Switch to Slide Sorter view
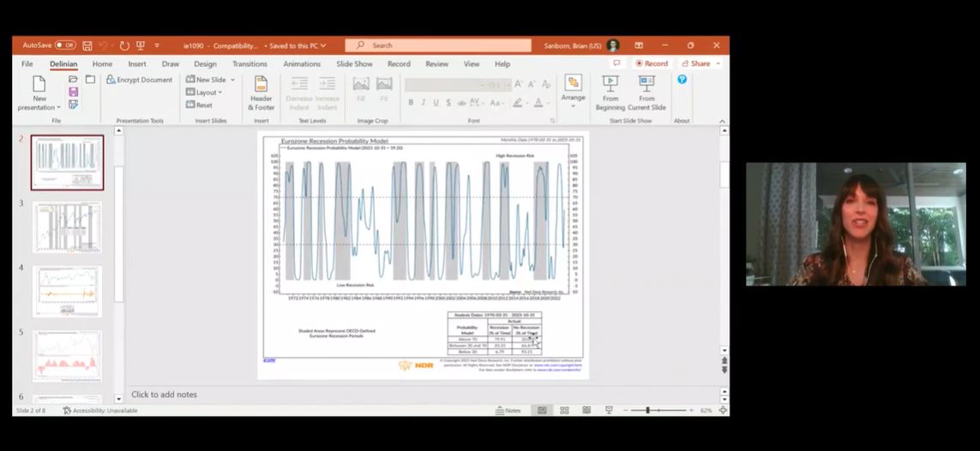This screenshot has height=451, width=980. click(564, 411)
